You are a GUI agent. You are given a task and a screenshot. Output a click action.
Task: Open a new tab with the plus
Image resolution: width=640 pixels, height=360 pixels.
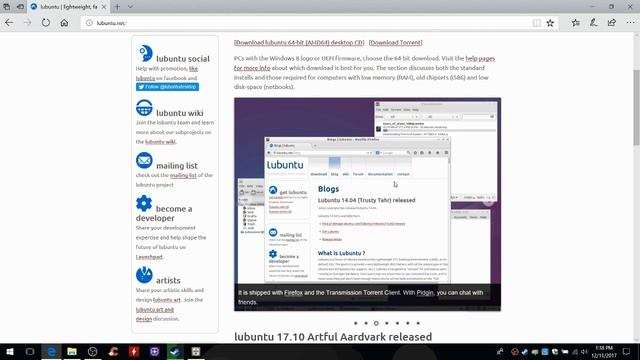pos(117,7)
